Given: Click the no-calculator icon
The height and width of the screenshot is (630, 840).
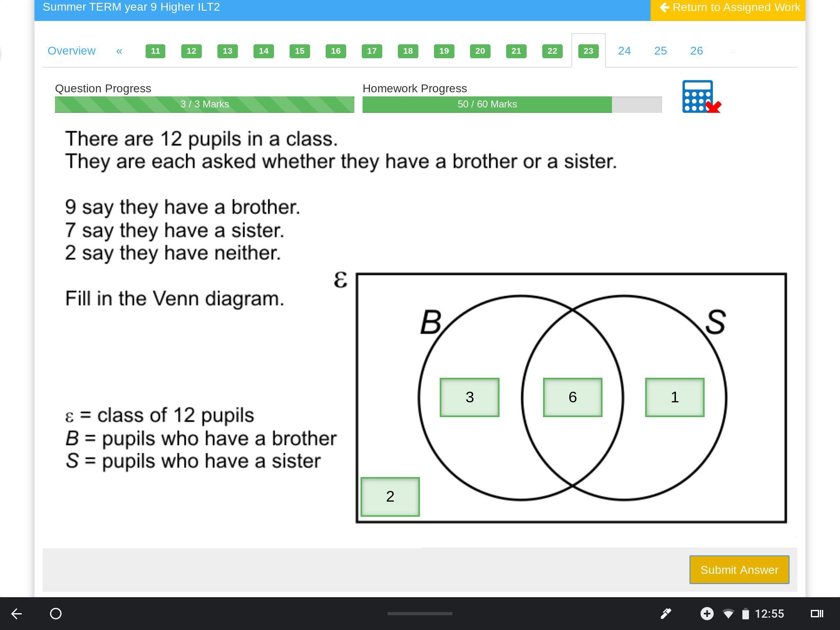Looking at the screenshot, I should (x=701, y=97).
